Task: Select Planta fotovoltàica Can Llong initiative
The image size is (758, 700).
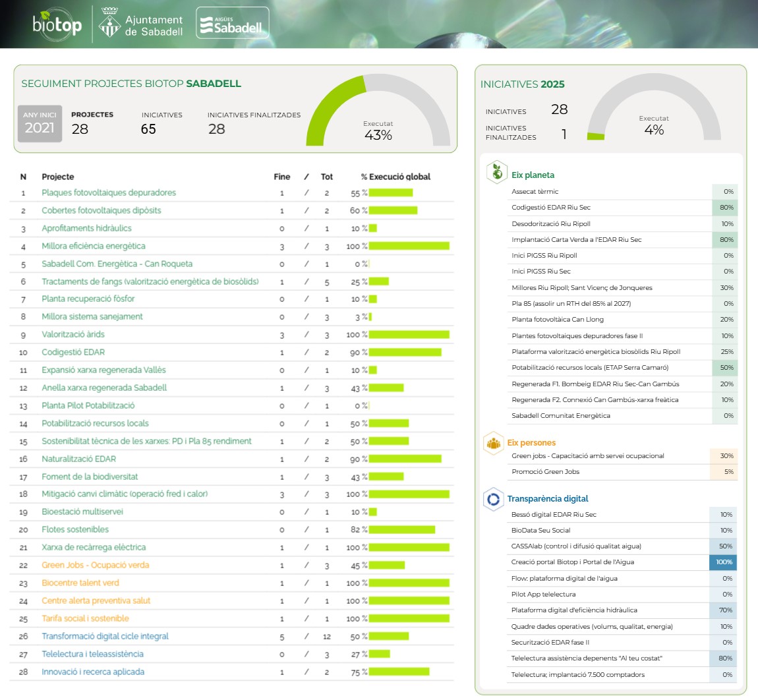Action: click(623, 320)
